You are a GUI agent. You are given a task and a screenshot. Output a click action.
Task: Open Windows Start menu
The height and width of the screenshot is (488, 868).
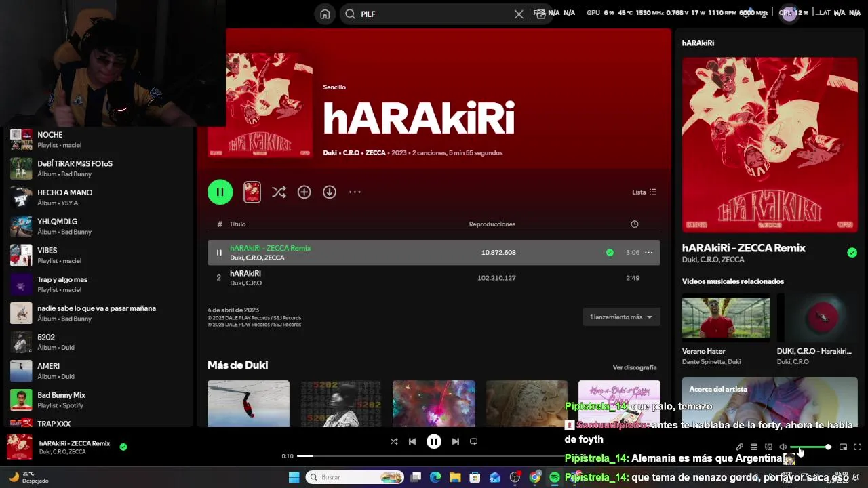click(294, 477)
